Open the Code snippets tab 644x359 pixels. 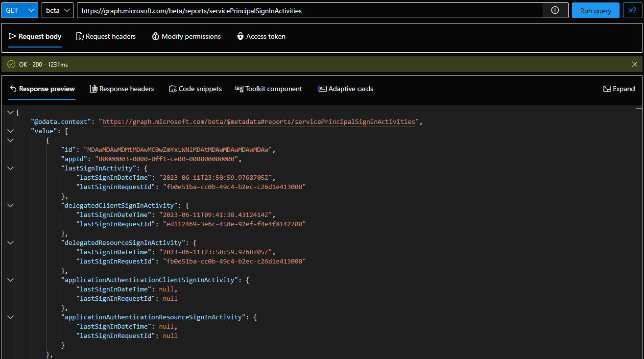195,89
